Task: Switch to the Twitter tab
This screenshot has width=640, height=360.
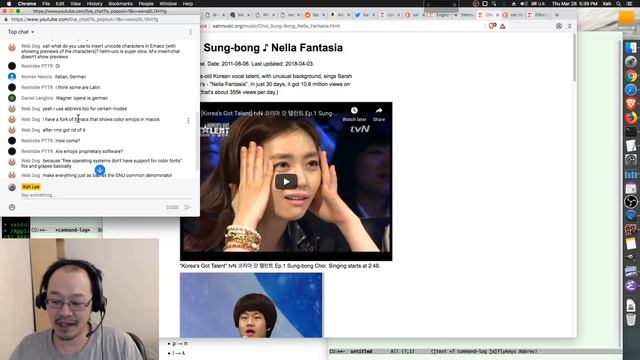Action: point(363,15)
